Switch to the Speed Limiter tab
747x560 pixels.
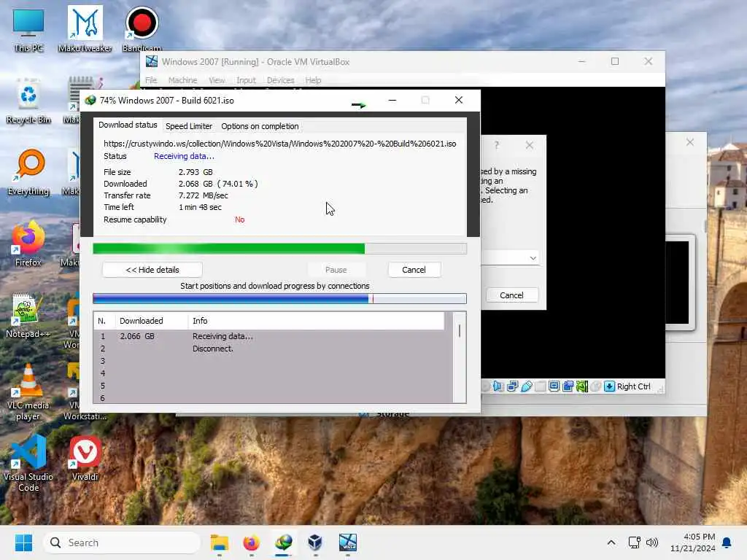coord(189,126)
